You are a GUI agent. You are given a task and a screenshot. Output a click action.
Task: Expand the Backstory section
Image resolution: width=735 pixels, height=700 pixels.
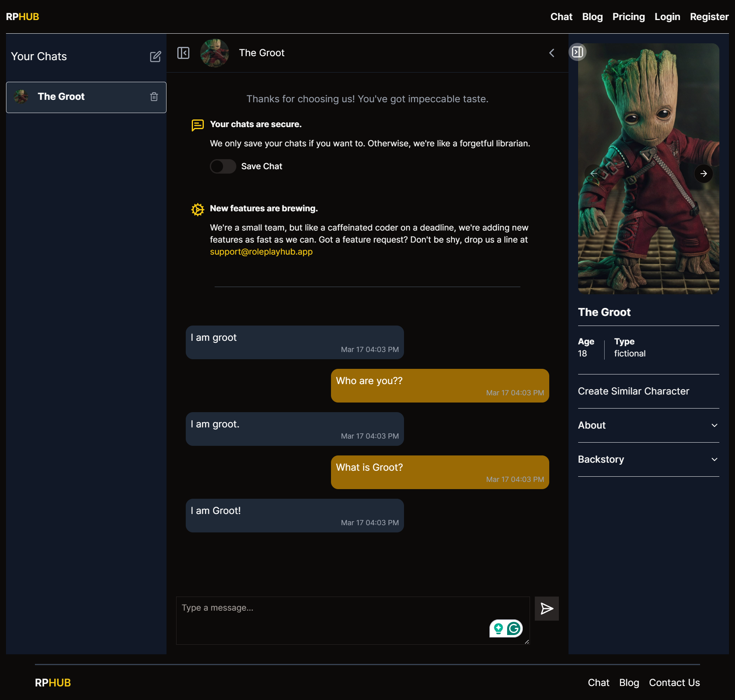point(648,459)
